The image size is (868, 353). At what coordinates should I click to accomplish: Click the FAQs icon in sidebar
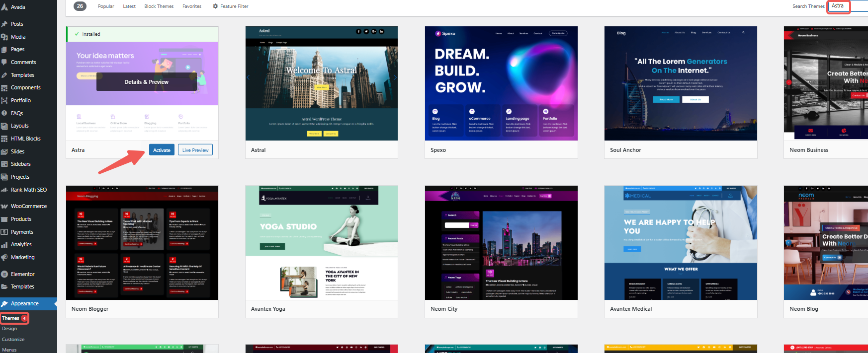tap(4, 113)
